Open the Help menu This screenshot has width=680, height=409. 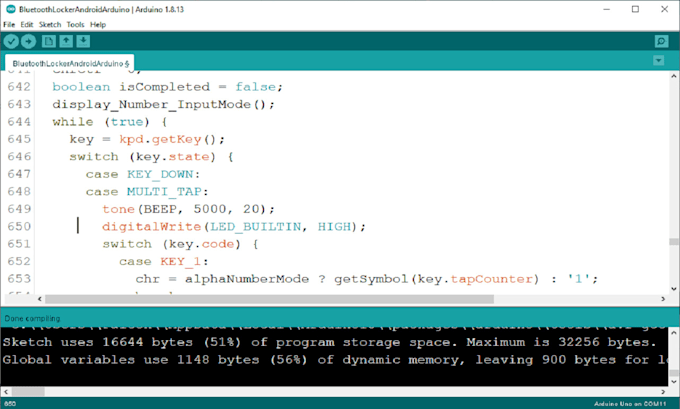click(98, 25)
